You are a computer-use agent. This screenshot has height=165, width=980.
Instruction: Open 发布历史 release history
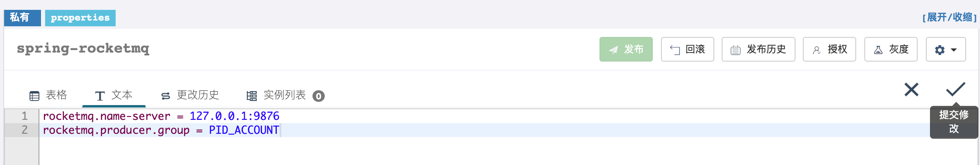(x=758, y=49)
